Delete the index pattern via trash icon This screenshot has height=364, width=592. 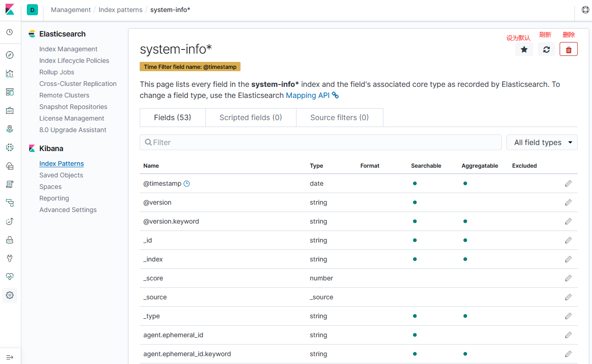click(x=568, y=49)
